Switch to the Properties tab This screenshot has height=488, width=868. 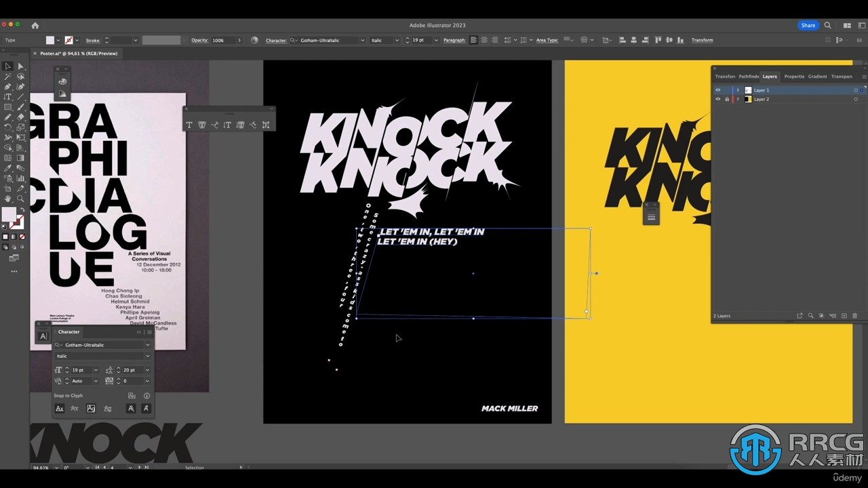(794, 77)
